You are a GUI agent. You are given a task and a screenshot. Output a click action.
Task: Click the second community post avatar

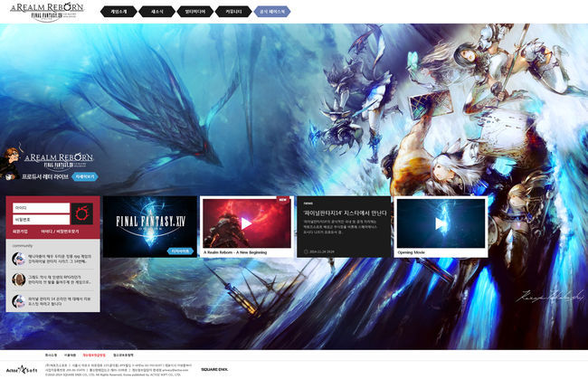[18, 280]
